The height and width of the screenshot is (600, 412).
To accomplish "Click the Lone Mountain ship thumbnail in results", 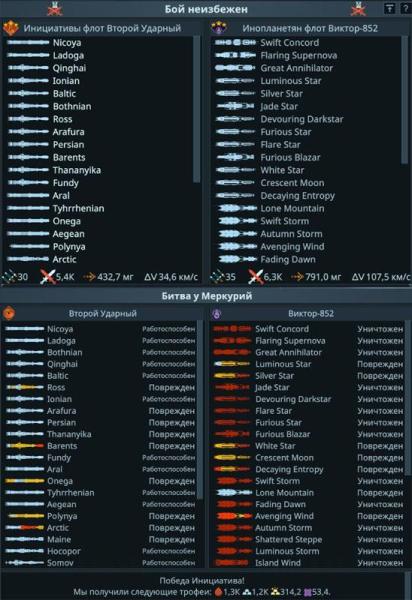I will click(233, 492).
